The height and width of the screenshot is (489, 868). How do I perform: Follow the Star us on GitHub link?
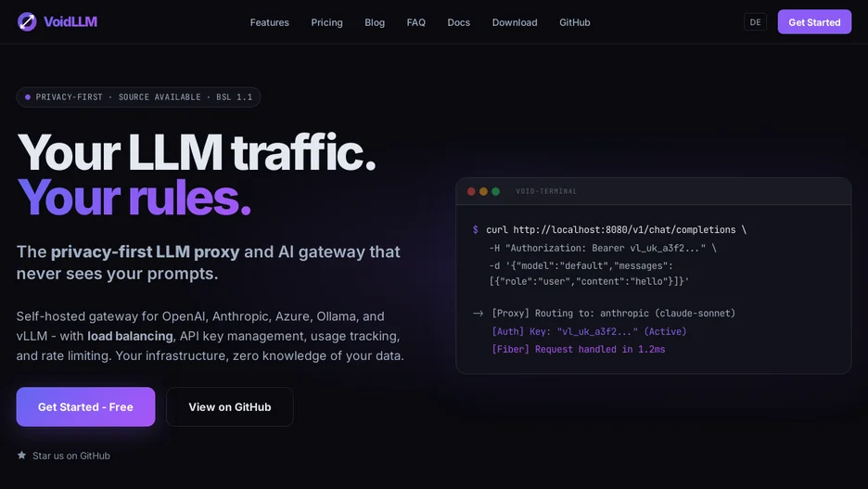coord(71,456)
